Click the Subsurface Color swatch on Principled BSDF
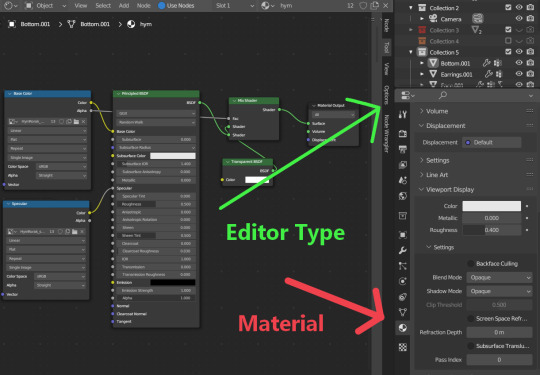This screenshot has width=540, height=375. coord(173,156)
